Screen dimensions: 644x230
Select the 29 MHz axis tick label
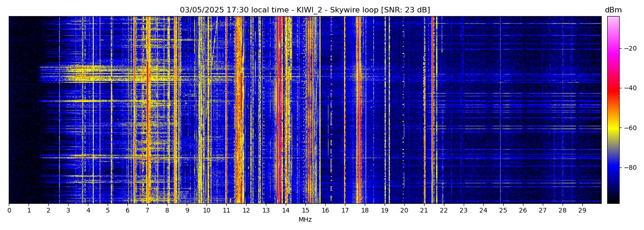coord(582,211)
